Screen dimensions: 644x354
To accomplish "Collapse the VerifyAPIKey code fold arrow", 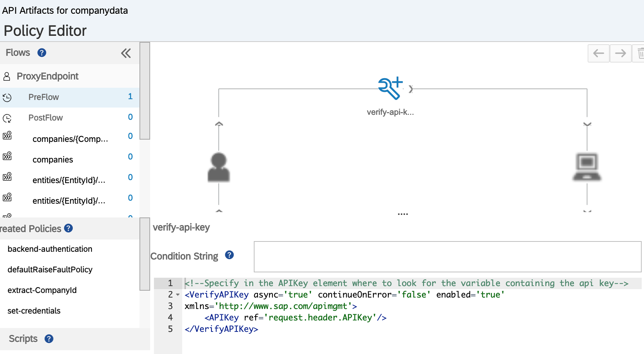I will 178,295.
